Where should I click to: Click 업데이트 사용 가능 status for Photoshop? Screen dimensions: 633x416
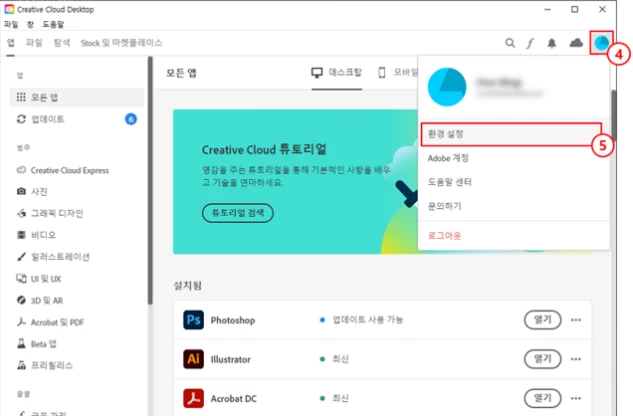click(x=368, y=320)
